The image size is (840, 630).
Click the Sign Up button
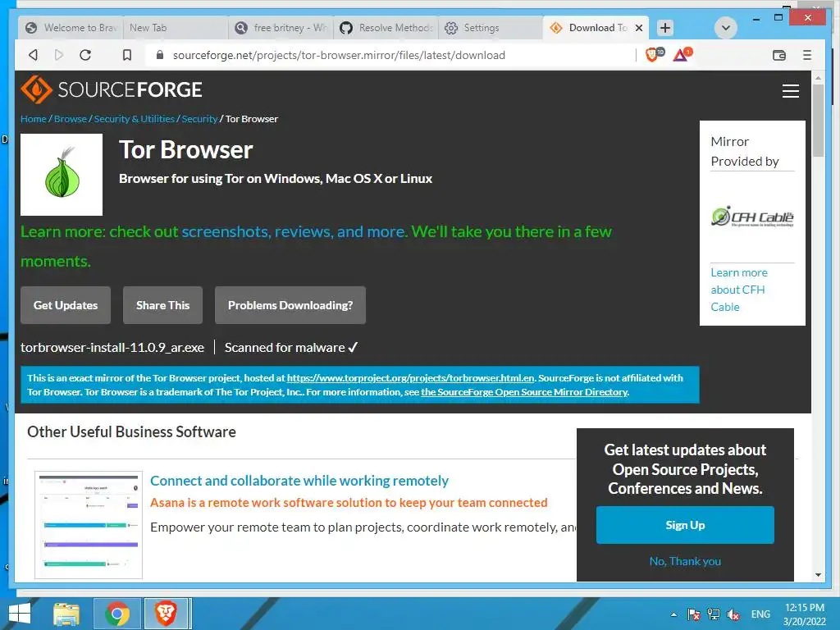pos(685,525)
